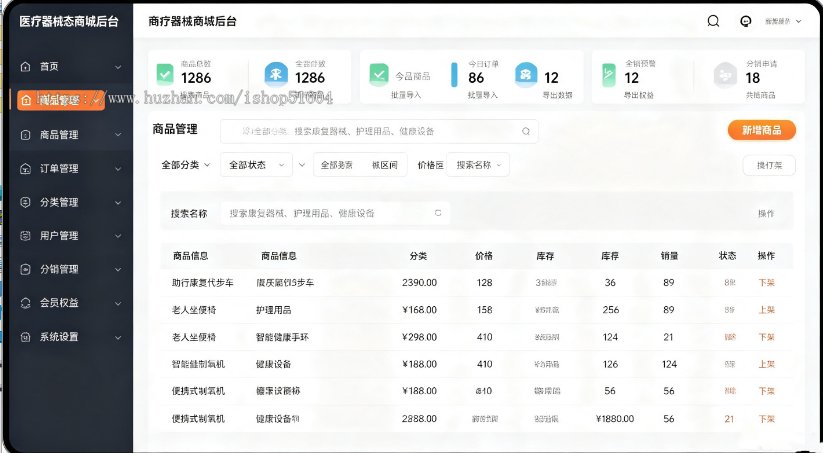Click the 导出权益 link under 全销预警

(639, 95)
